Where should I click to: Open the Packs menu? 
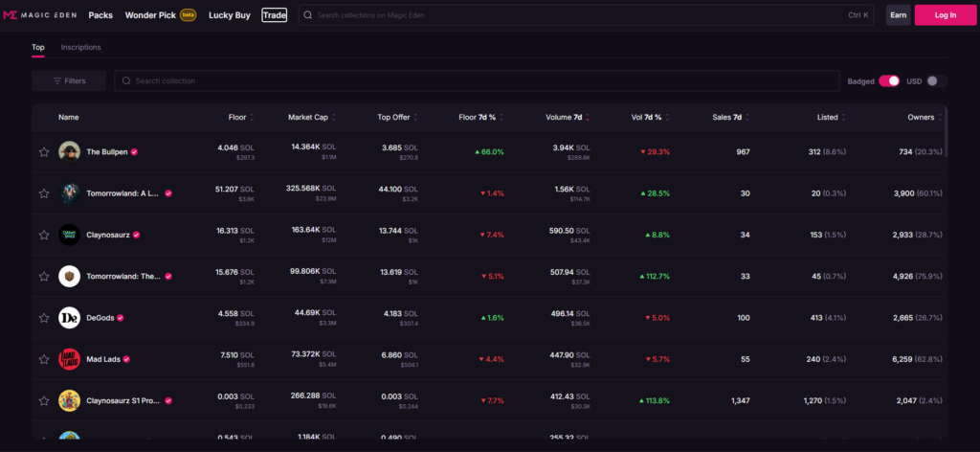click(100, 15)
